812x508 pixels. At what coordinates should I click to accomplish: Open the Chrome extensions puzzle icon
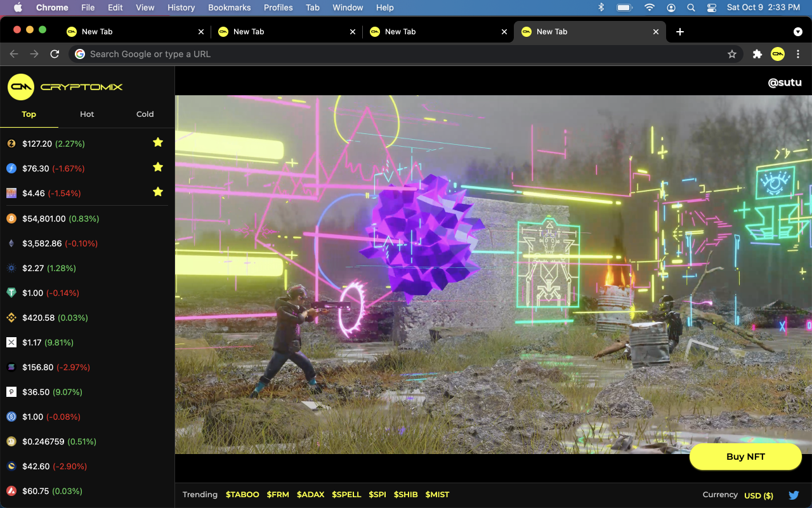(x=757, y=54)
